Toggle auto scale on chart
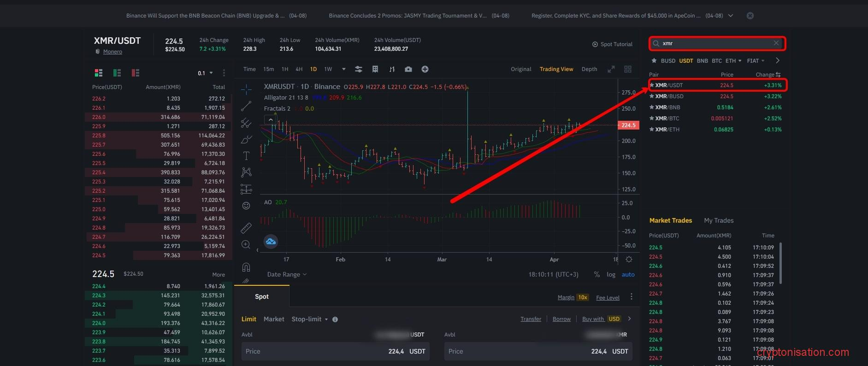Image resolution: width=868 pixels, height=366 pixels. point(628,274)
